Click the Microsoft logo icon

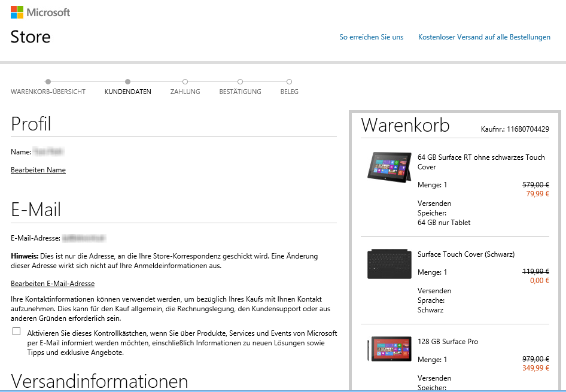[x=17, y=12]
